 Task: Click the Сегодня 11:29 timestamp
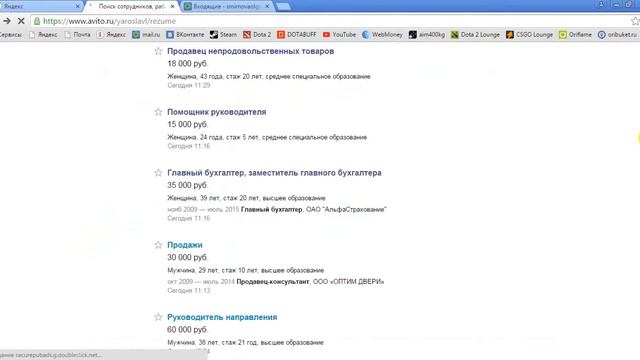click(x=189, y=85)
